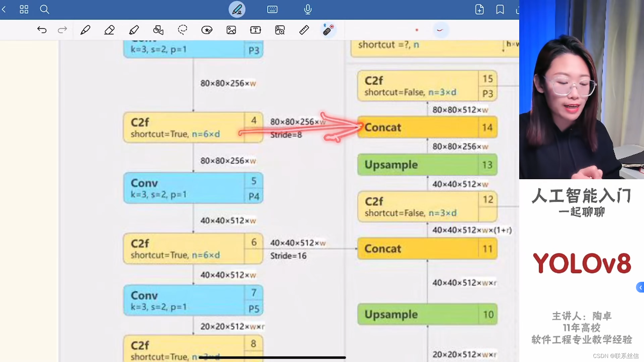This screenshot has width=644, height=362.
Task: Select the Lasso tool
Action: (182, 30)
